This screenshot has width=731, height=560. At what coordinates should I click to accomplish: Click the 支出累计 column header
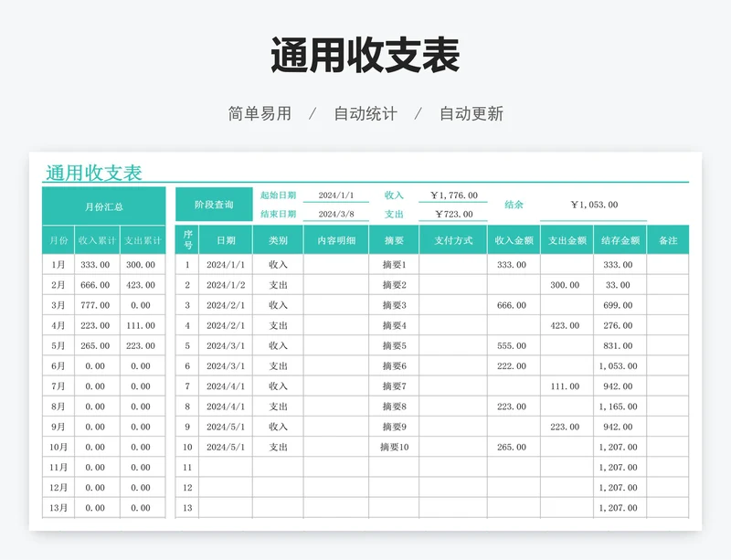tap(143, 240)
